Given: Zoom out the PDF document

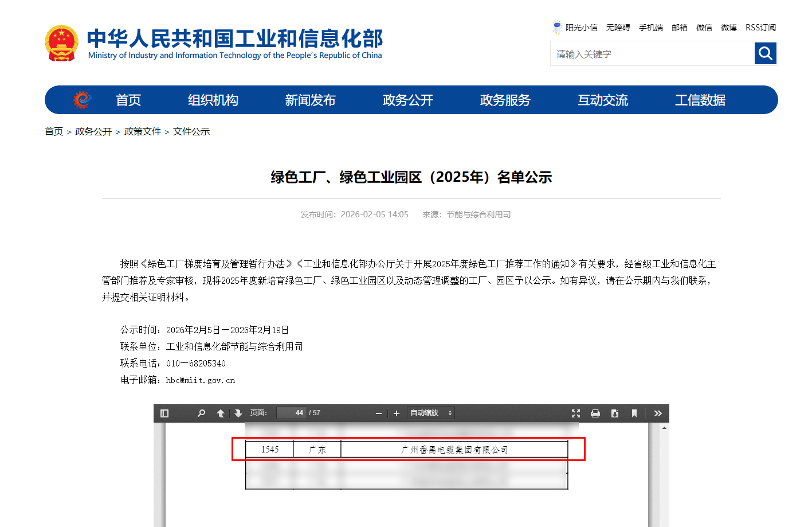Looking at the screenshot, I should click(x=379, y=413).
